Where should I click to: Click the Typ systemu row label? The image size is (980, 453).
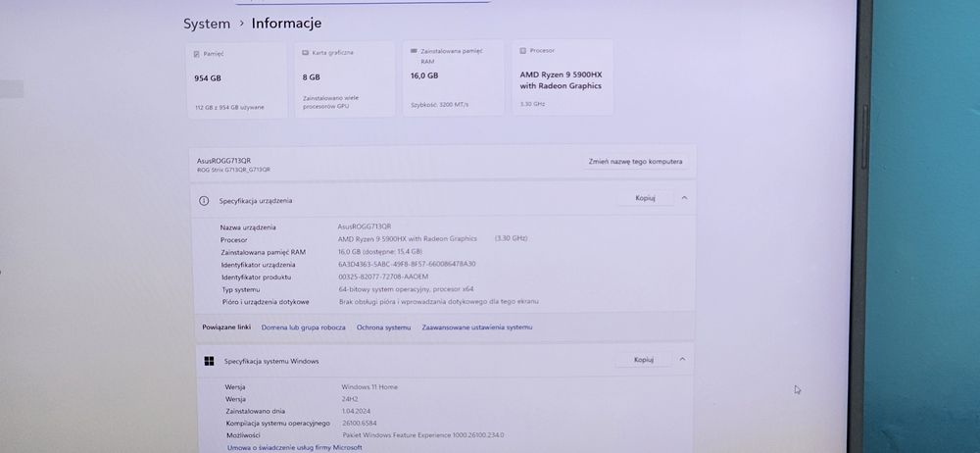241,289
